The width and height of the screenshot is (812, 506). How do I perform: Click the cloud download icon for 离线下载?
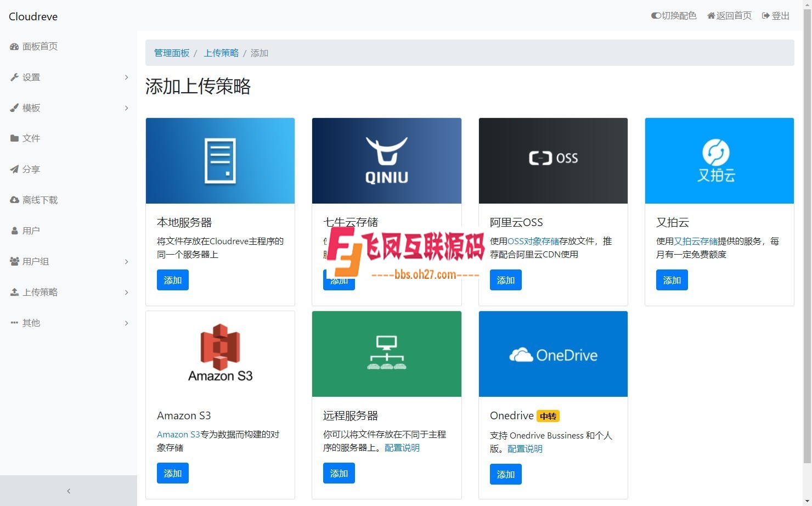point(14,200)
